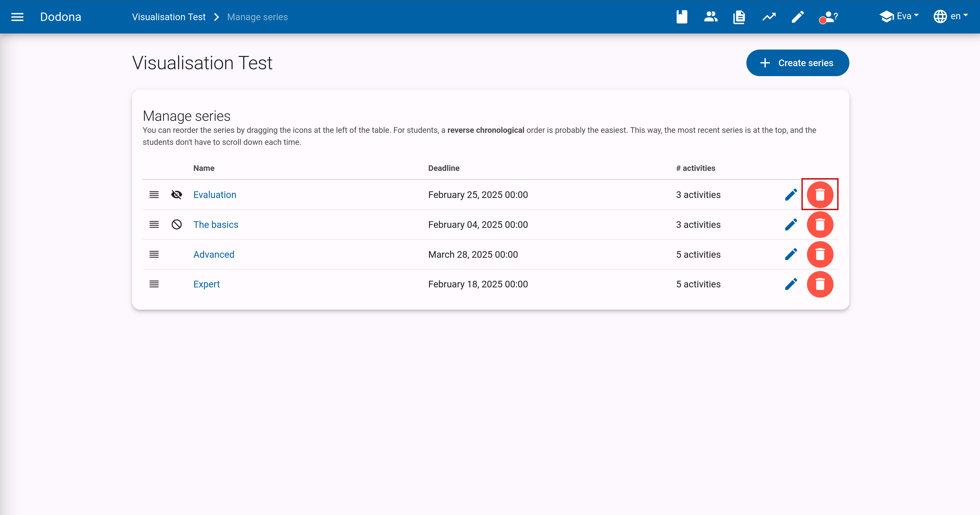Grab the drag handle for Evaluation row
Viewport: 980px width, 515px height.
[154, 195]
